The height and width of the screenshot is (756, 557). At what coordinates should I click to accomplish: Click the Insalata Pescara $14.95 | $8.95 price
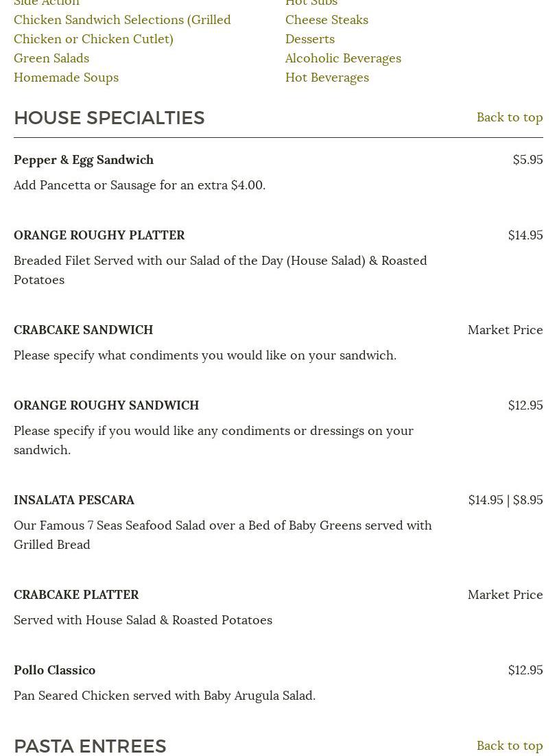505,500
